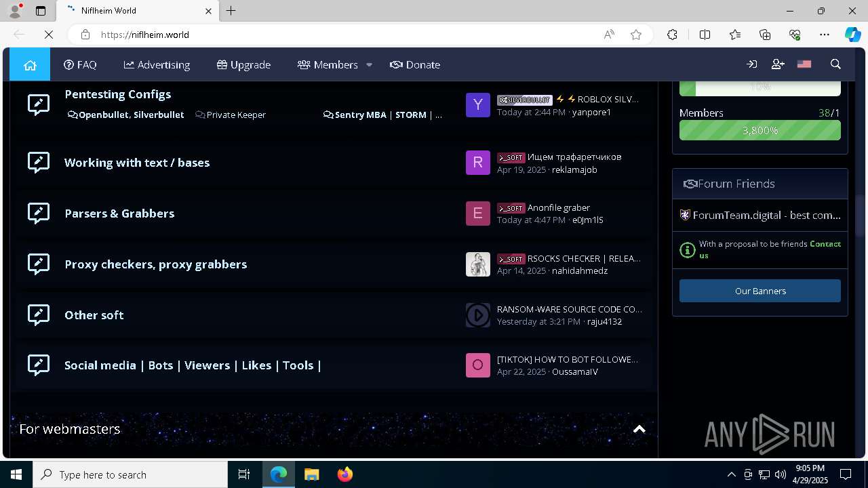Click the Our Banners button

point(760,291)
